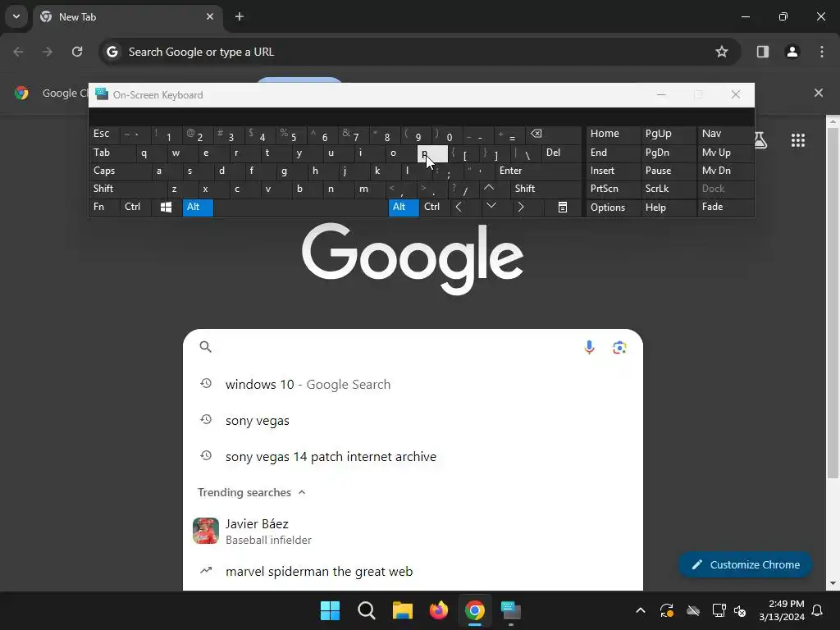
Task: Toggle right Ctrl key on On-Screen Keyboard
Action: [x=435, y=207]
